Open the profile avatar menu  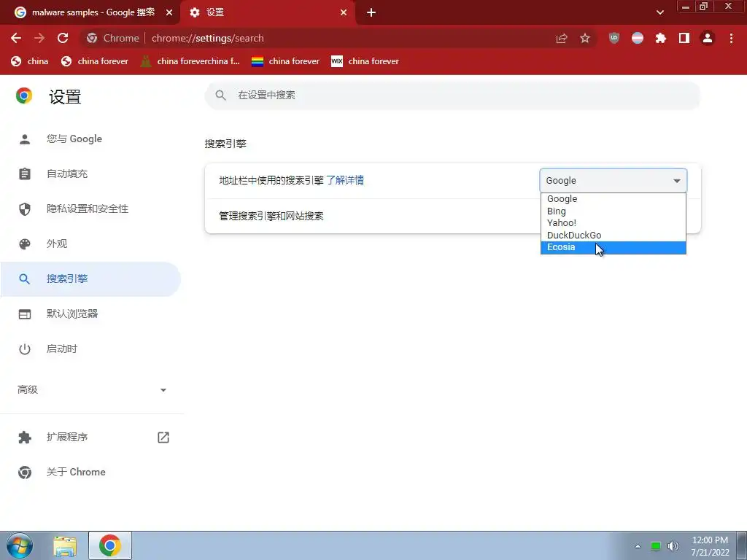click(708, 38)
